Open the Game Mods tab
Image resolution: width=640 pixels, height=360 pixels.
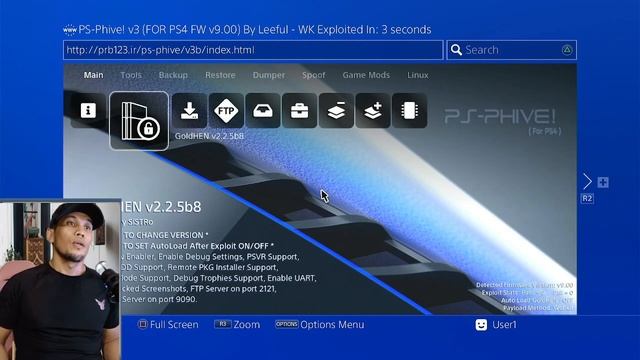pyautogui.click(x=366, y=75)
